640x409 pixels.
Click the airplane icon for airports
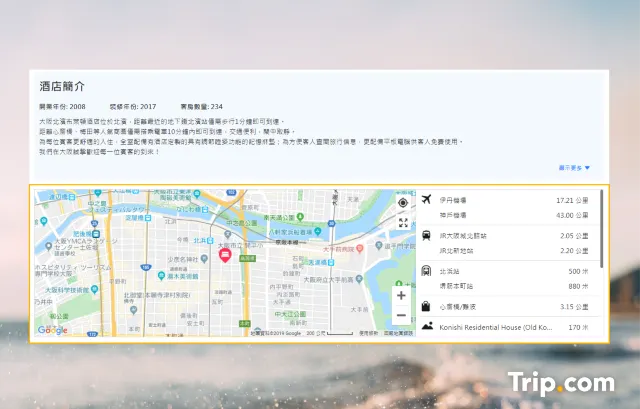tap(426, 200)
